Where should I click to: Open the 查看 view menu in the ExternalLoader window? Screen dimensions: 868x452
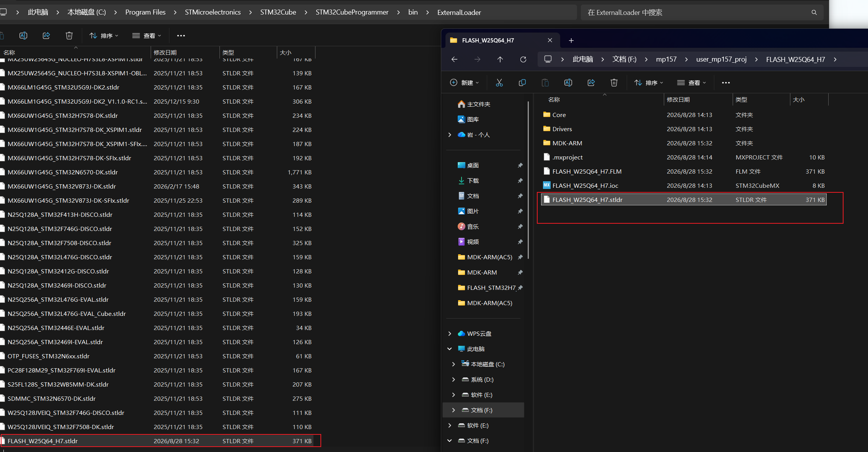click(x=146, y=36)
